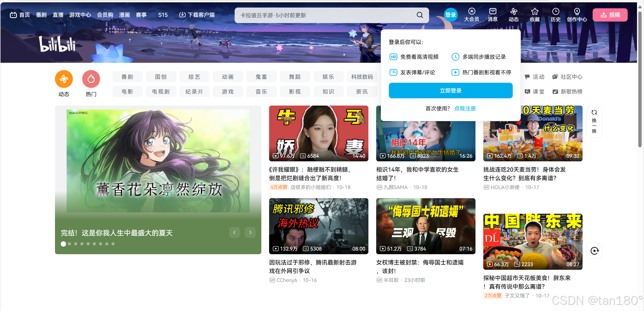Click the search input field
The width and height of the screenshot is (644, 311).
point(324,15)
